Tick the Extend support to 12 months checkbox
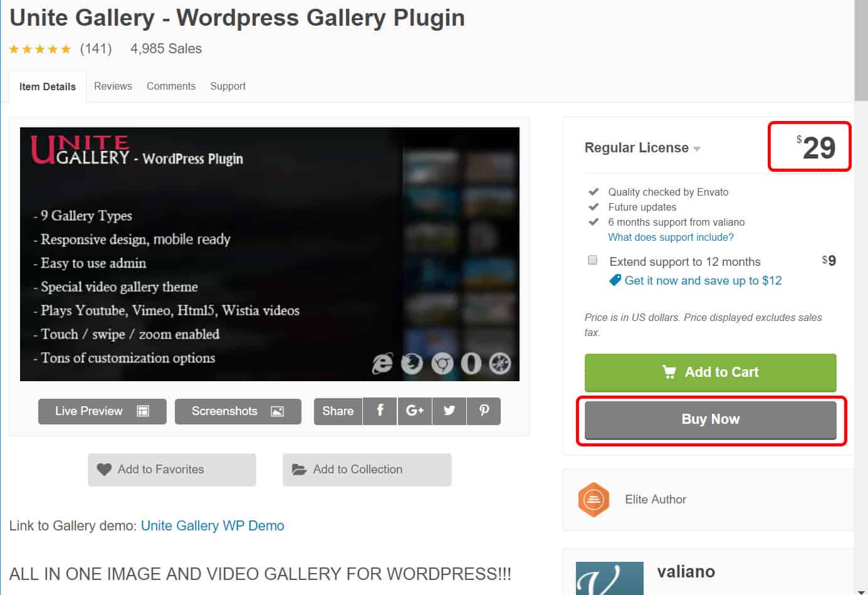Screen dimensions: 868x595 pos(592,260)
